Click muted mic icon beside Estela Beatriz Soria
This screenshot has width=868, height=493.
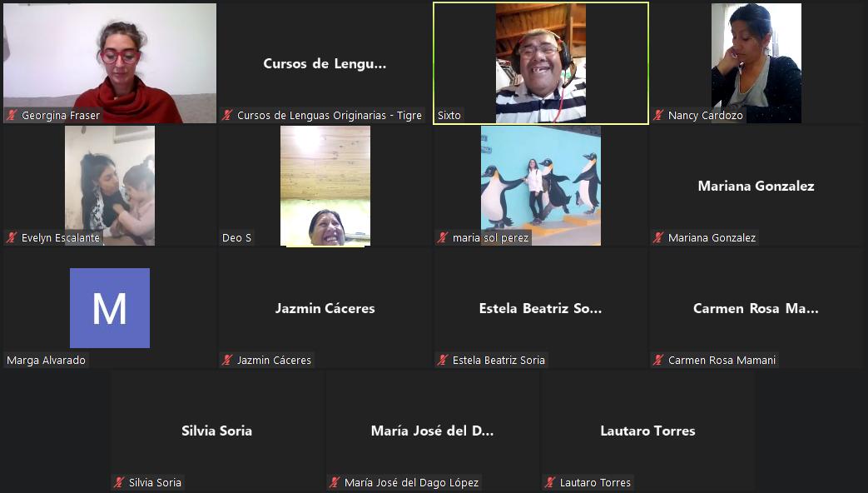[x=443, y=361]
